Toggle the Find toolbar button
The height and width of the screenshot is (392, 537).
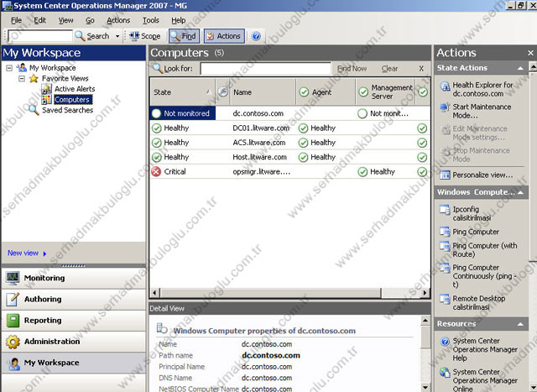click(184, 36)
